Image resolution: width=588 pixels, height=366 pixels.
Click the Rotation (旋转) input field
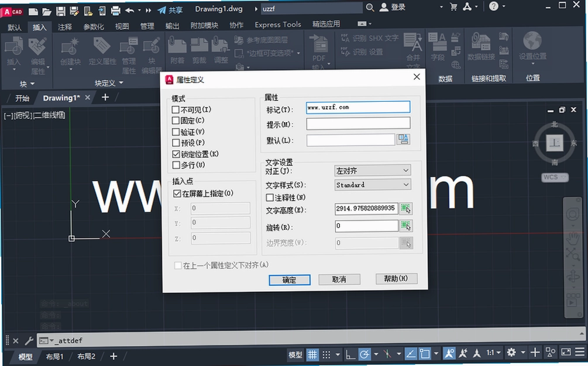[x=366, y=226]
